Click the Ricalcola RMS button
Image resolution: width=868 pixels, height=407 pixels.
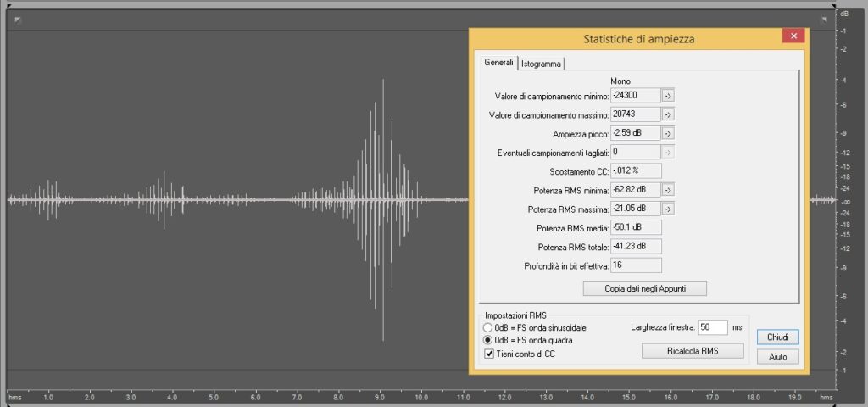(x=693, y=351)
